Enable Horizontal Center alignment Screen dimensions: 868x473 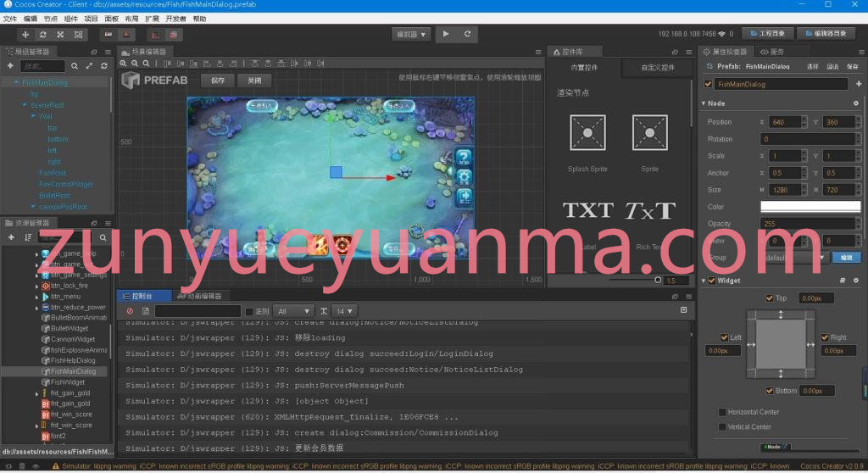point(722,412)
